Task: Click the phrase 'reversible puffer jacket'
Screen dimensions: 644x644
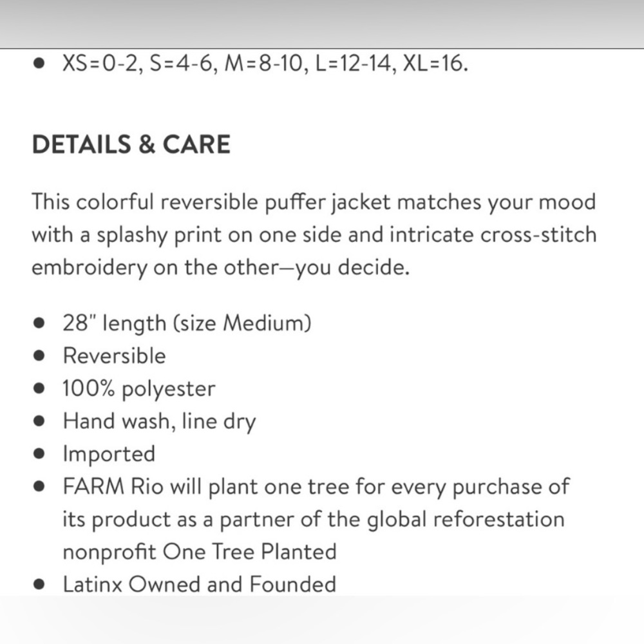Action: (x=275, y=202)
